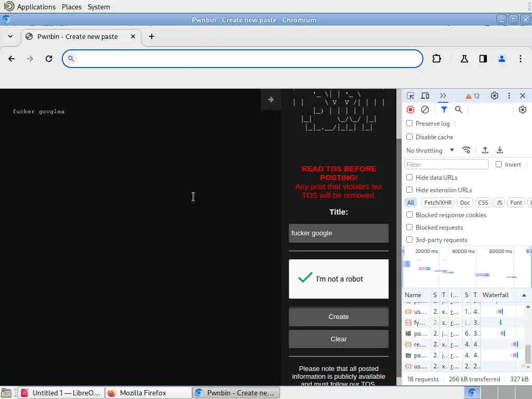The image size is (532, 399).
Task: Toggle the network filter funnel icon
Action: (444, 110)
